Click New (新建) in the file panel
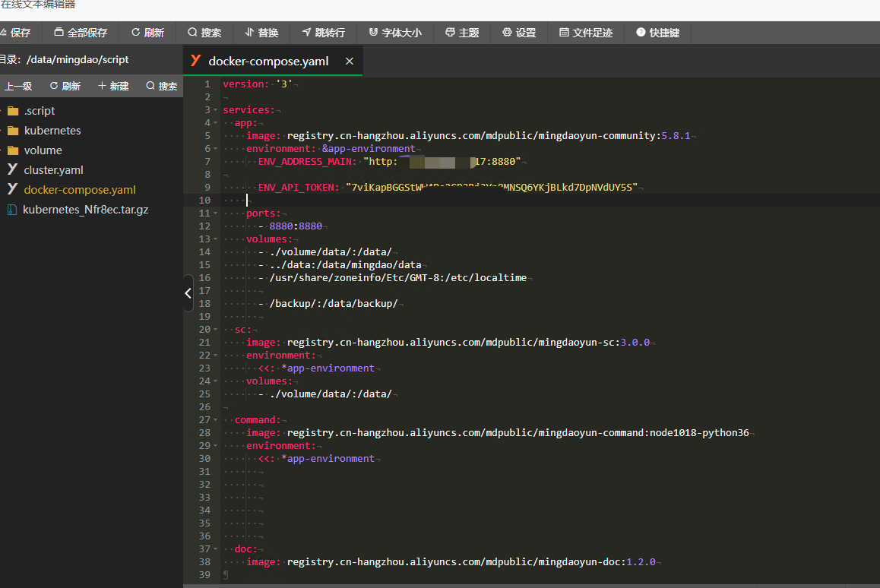880x588 pixels. tap(113, 86)
